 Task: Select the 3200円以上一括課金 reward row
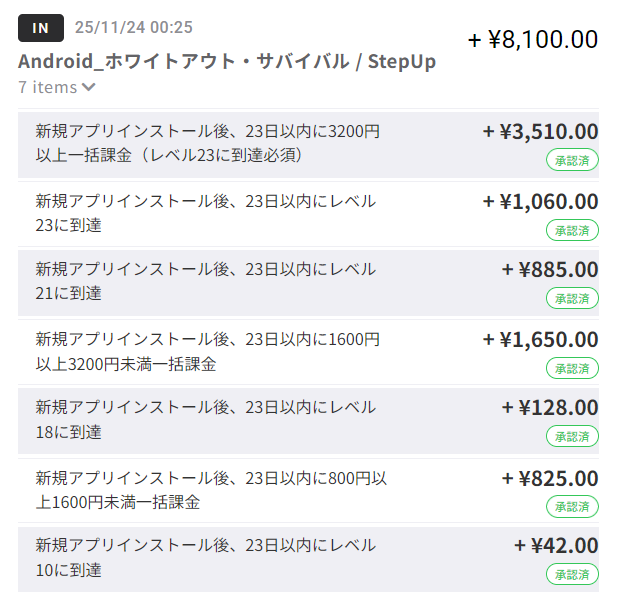tap(208, 143)
